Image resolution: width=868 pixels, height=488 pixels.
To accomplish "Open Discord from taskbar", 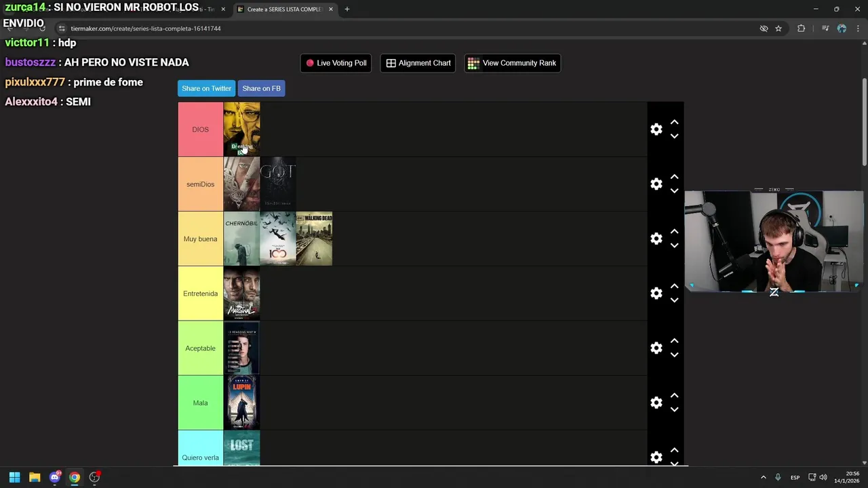I will (55, 477).
